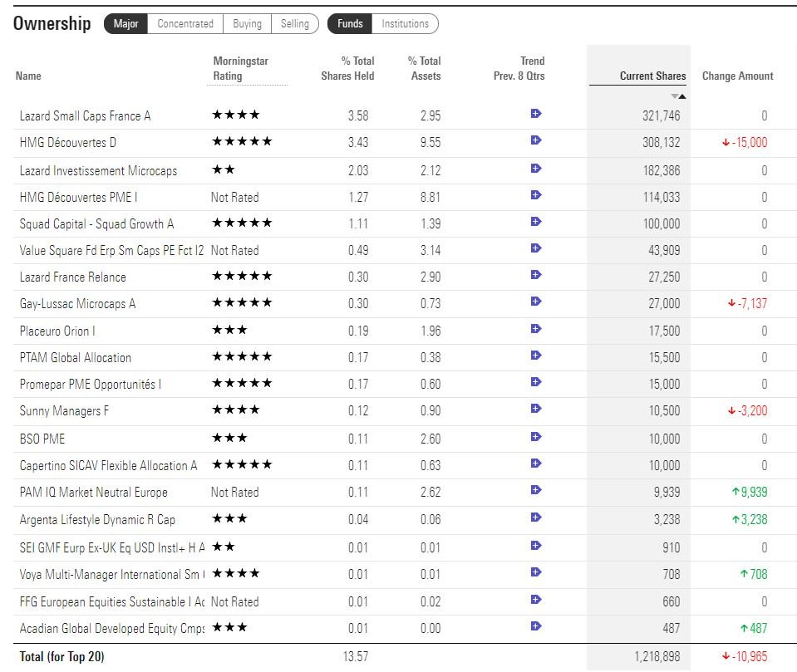Show trend chart for Gay-Lussac Microcaps A
This screenshot has width=797, height=672.
536,302
